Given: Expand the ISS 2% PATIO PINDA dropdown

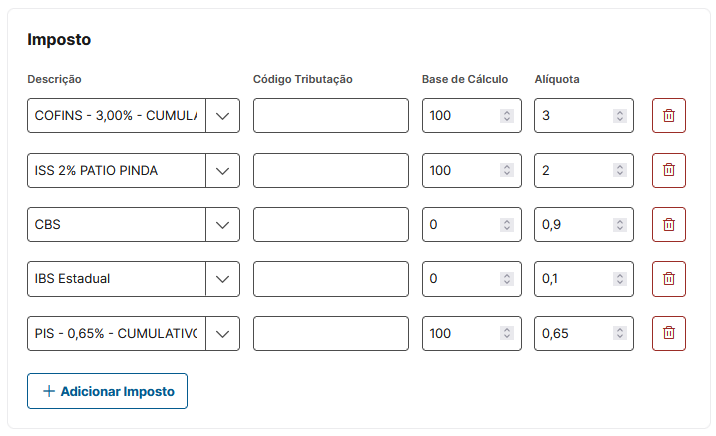Looking at the screenshot, I should (x=222, y=171).
